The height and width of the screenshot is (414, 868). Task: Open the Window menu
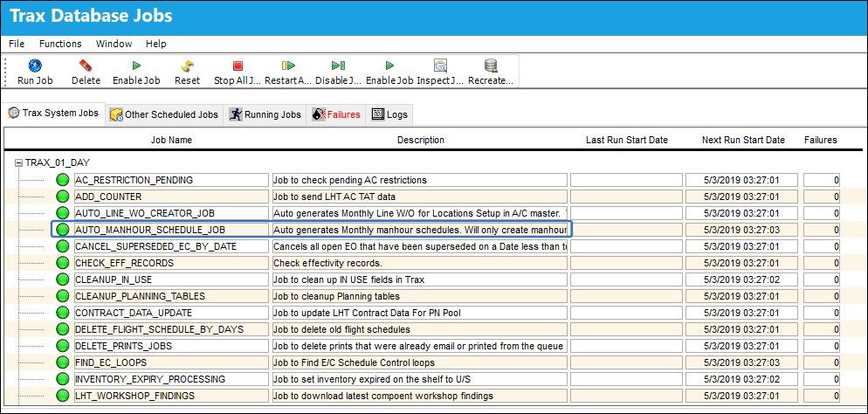(x=114, y=44)
